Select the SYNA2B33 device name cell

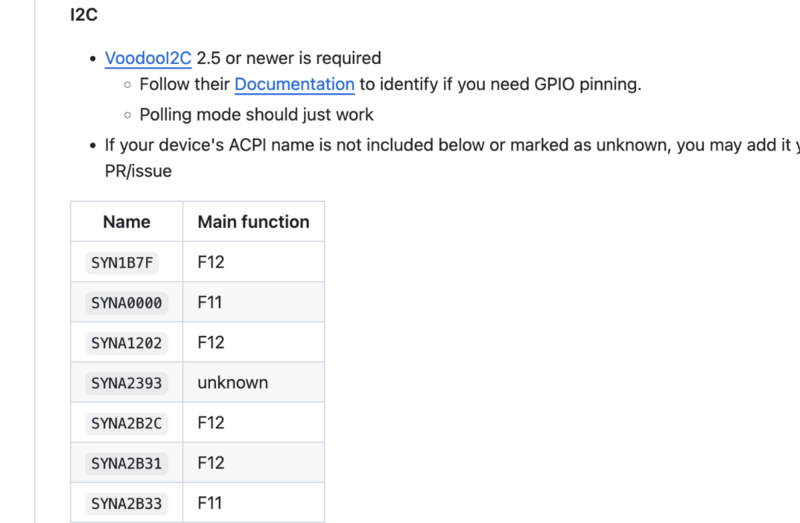click(126, 503)
